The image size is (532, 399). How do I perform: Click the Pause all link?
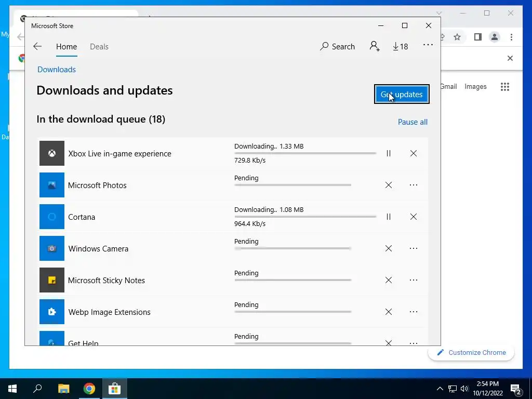[413, 122]
